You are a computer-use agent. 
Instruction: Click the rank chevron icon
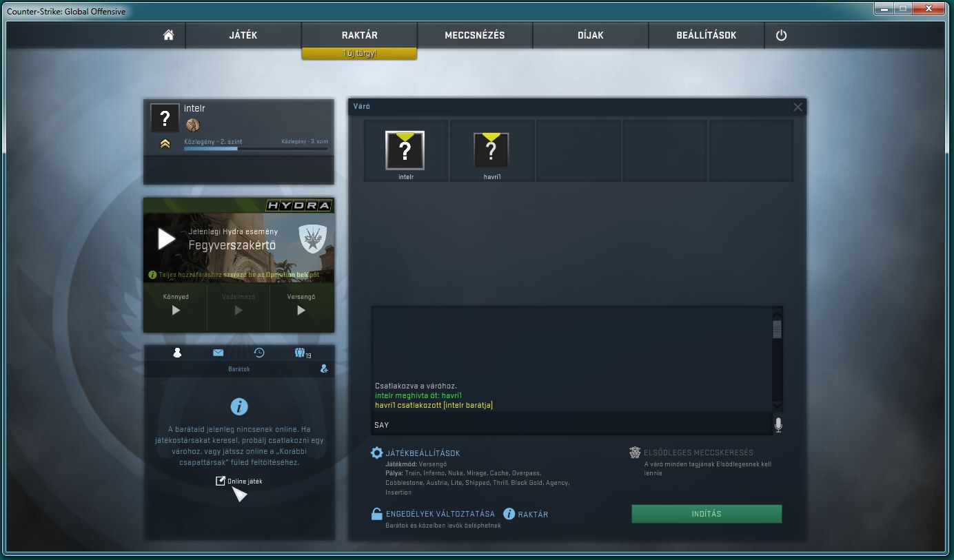165,144
